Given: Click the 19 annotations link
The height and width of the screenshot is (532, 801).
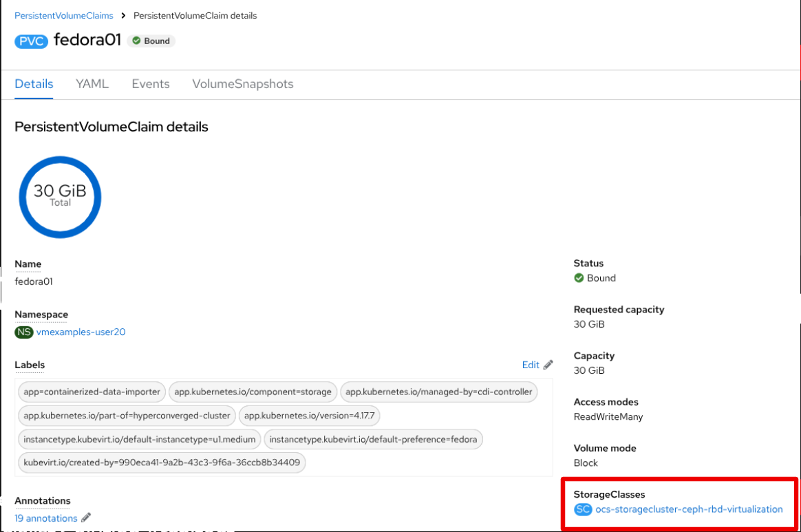Looking at the screenshot, I should coord(46,518).
